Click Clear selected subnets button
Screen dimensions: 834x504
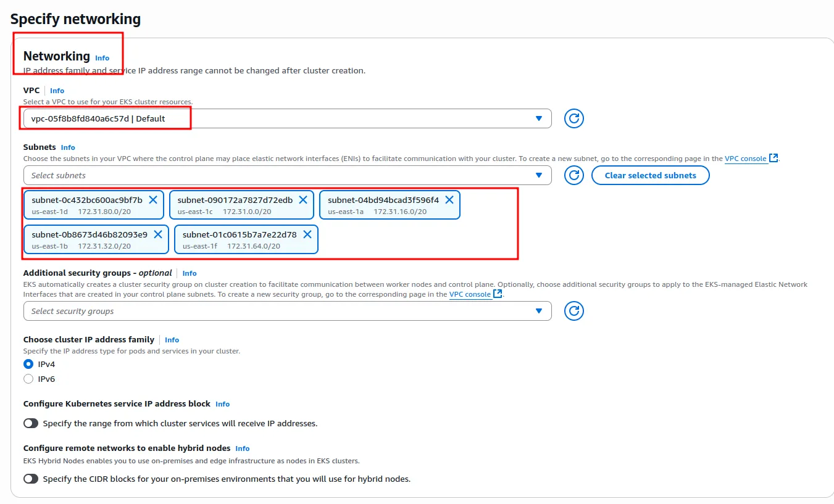pos(651,175)
